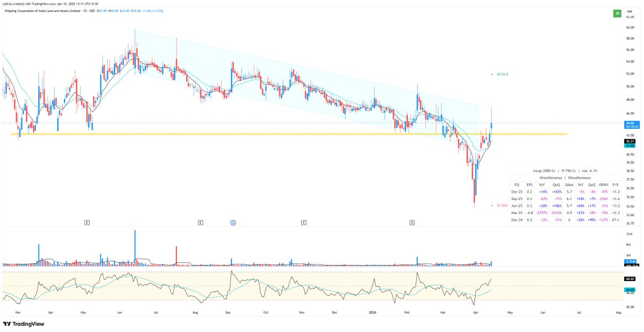
Task: Click the Sep-25 row in financials table
Action: [x=565, y=198]
